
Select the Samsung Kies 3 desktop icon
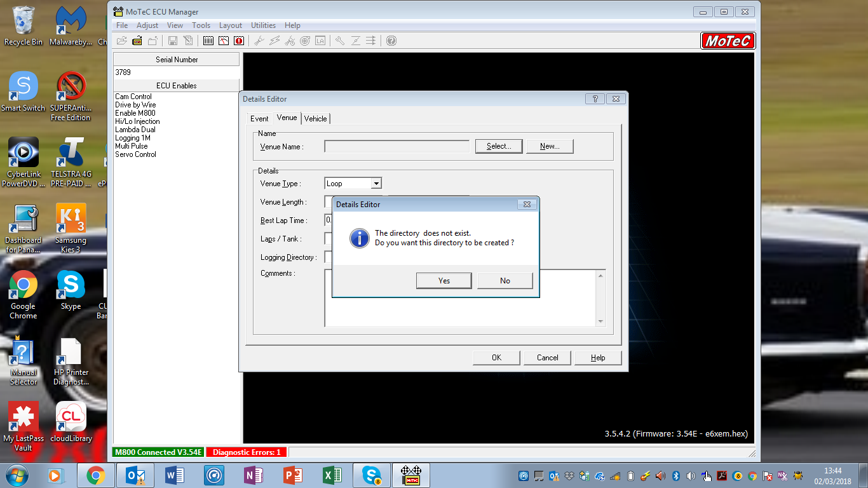[71, 228]
